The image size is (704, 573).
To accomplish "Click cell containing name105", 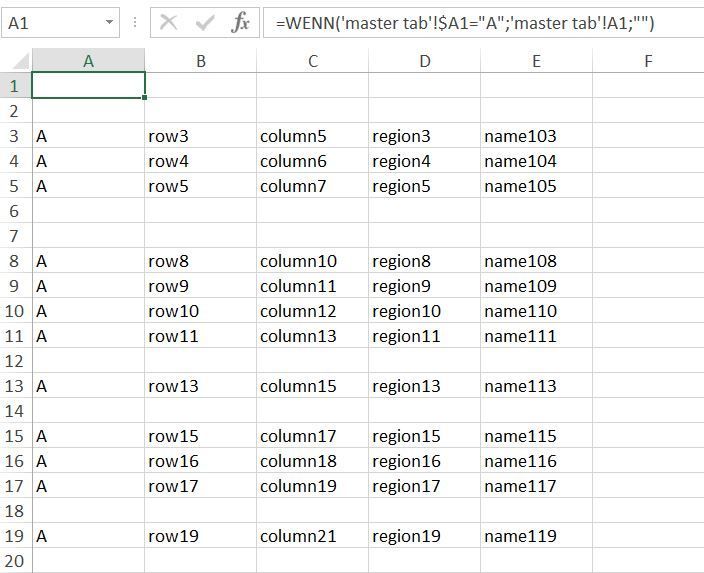I will pos(537,186).
